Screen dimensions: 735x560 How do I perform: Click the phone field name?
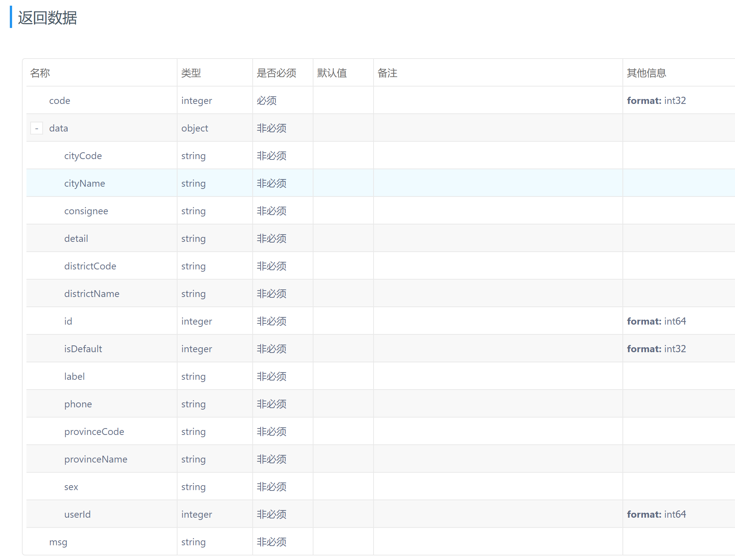click(x=78, y=404)
